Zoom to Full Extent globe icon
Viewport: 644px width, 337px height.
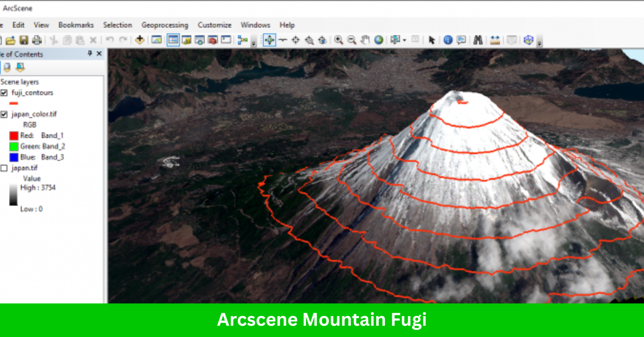tap(379, 40)
